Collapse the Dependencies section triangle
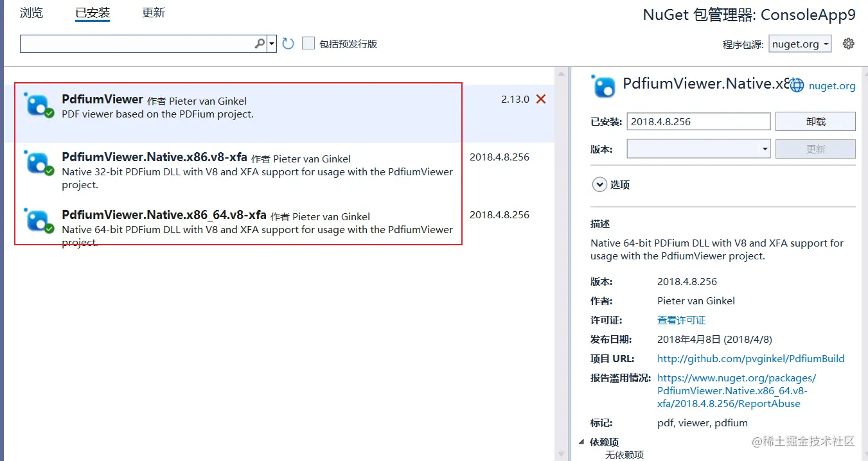 click(582, 442)
